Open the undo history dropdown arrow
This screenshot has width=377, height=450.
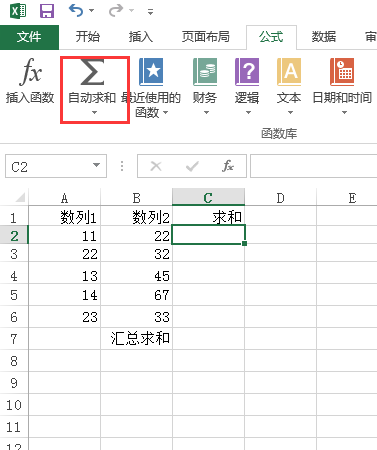[x=91, y=11]
